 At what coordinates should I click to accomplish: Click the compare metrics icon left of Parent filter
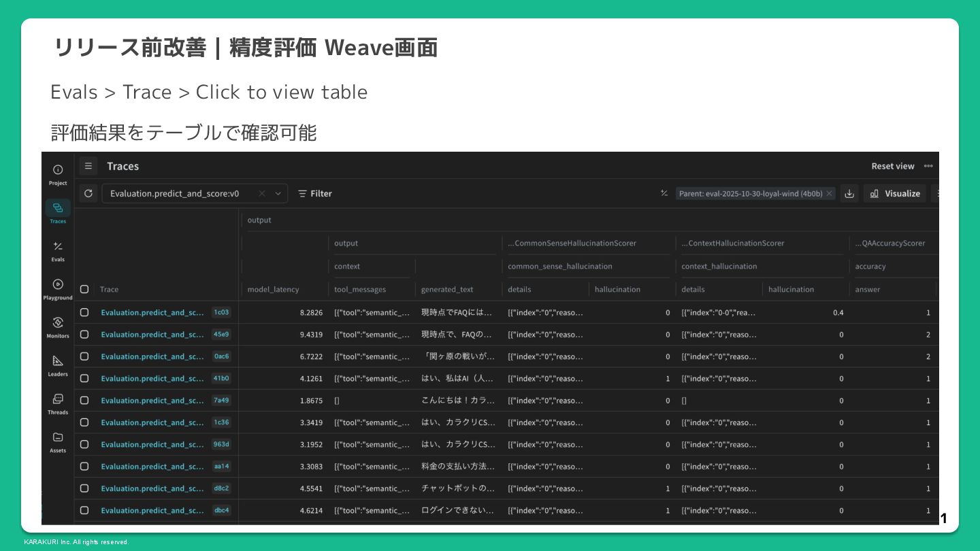coord(664,194)
